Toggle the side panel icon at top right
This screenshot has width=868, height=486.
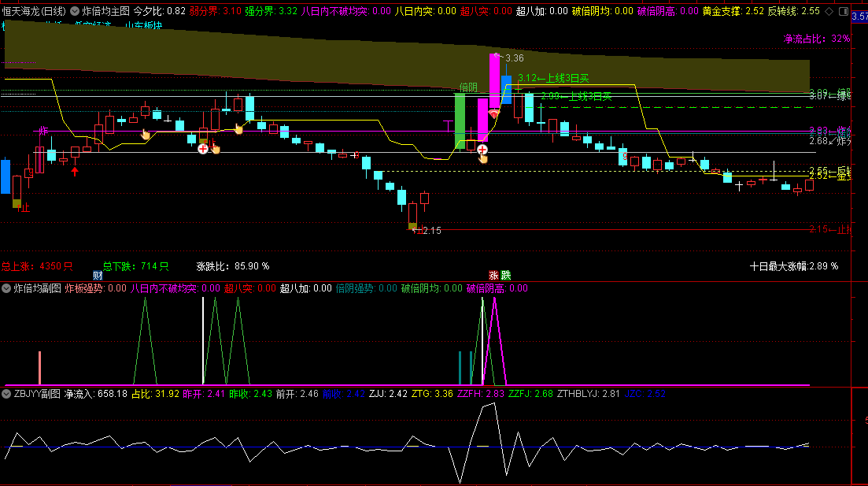pos(844,11)
